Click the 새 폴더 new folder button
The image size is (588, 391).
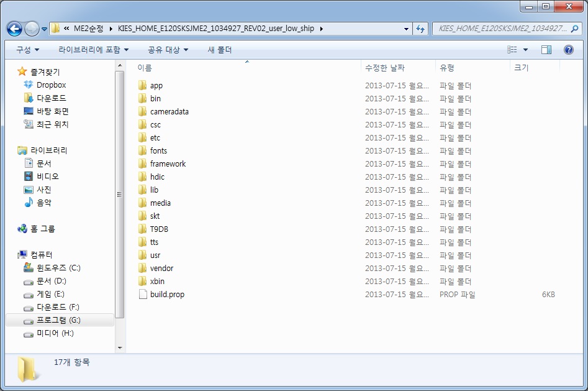click(219, 50)
